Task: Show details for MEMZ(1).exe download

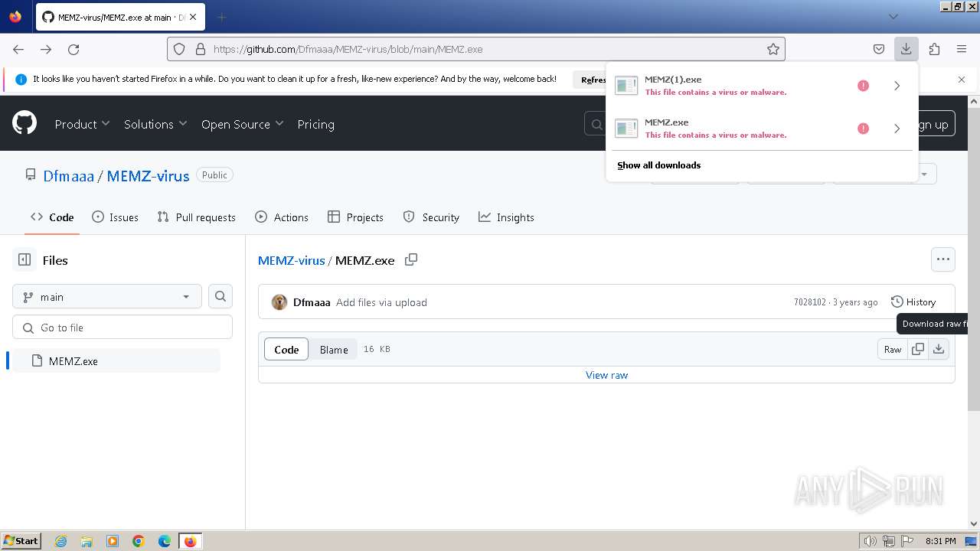Action: [897, 86]
